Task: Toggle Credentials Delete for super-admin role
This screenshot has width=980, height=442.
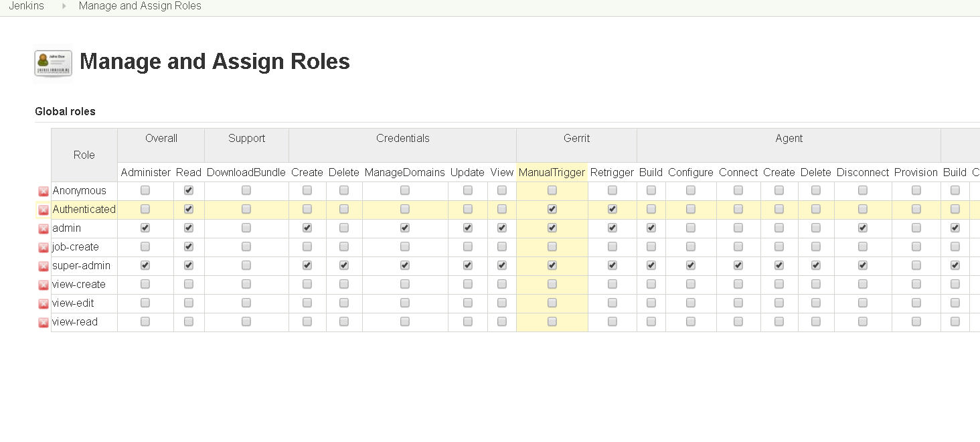Action: [x=344, y=266]
